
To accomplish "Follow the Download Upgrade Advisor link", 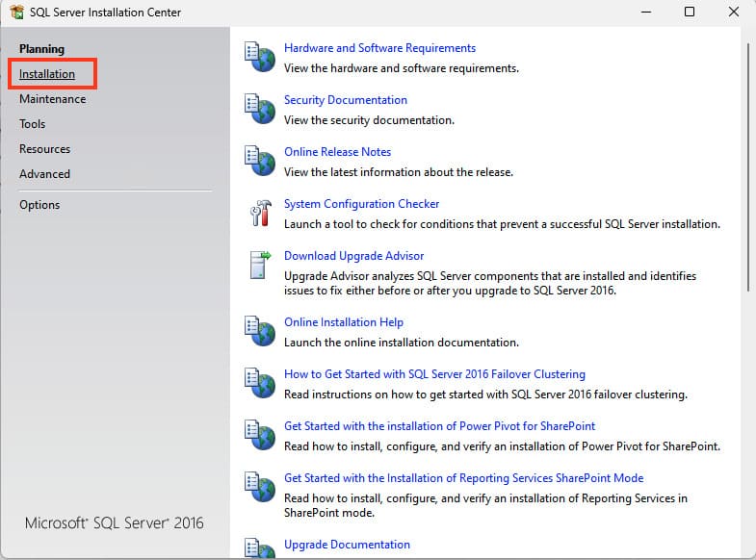I will (353, 256).
